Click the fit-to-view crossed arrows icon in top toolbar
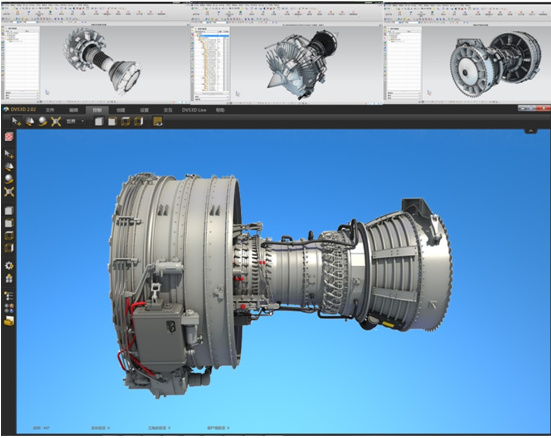This screenshot has height=438, width=551. (56, 122)
